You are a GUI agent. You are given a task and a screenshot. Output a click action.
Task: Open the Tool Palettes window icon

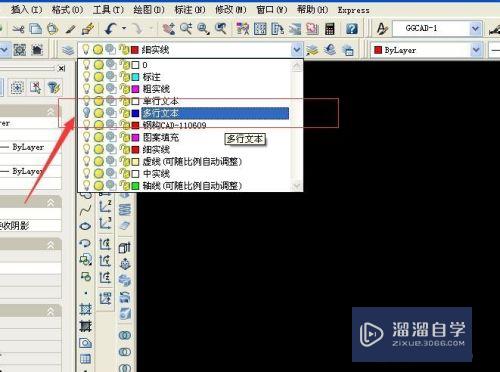pos(277,29)
